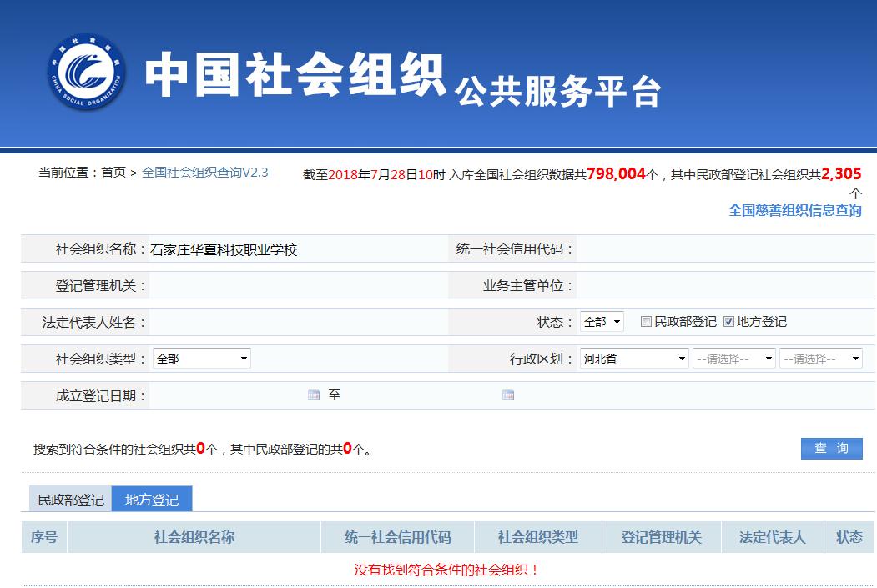Click the 成立登记日期 end date field
877x588 pixels.
click(422, 395)
